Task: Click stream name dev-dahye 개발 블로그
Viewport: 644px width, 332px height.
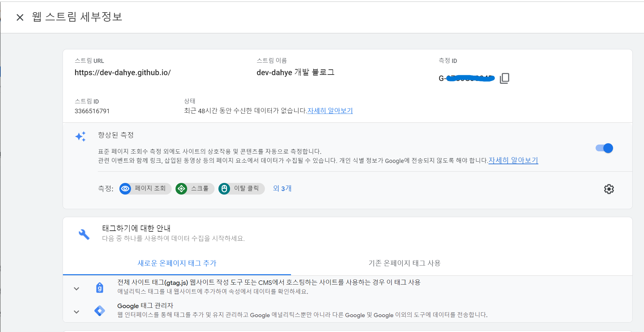Action: [296, 72]
